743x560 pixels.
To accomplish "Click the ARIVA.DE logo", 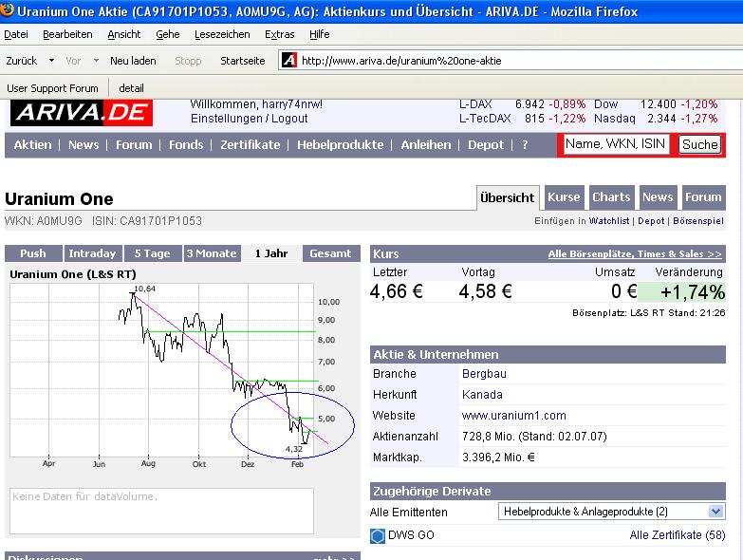I will (x=82, y=112).
